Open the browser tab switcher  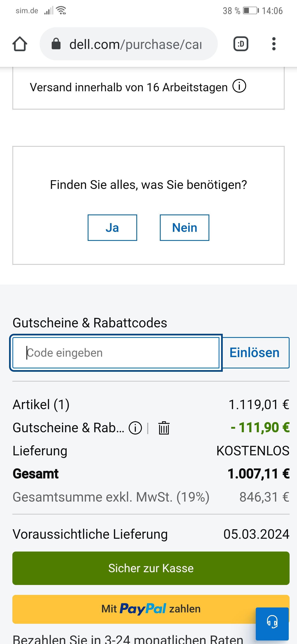tap(240, 44)
